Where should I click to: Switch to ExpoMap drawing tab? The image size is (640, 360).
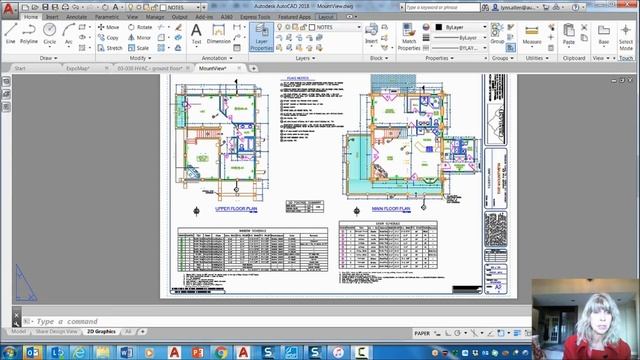78,68
